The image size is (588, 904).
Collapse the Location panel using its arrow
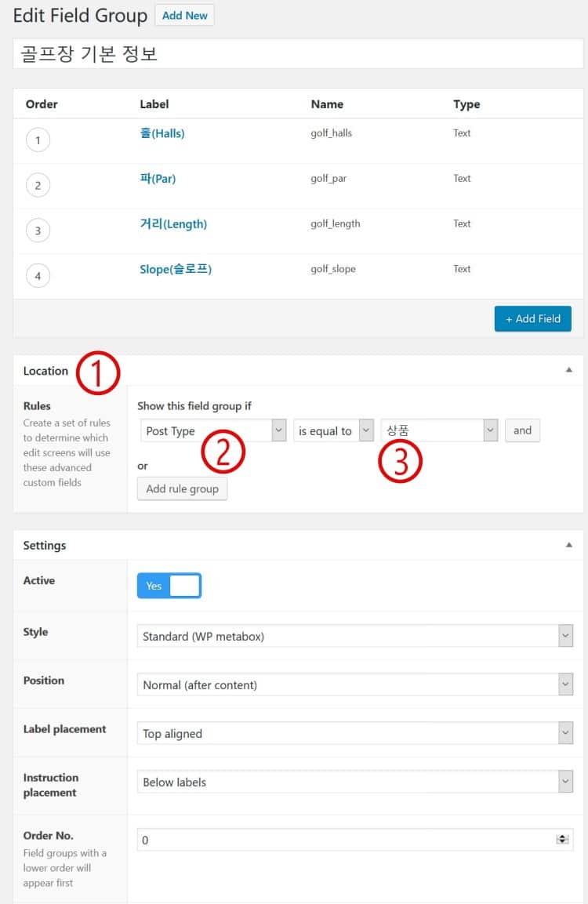coord(569,370)
